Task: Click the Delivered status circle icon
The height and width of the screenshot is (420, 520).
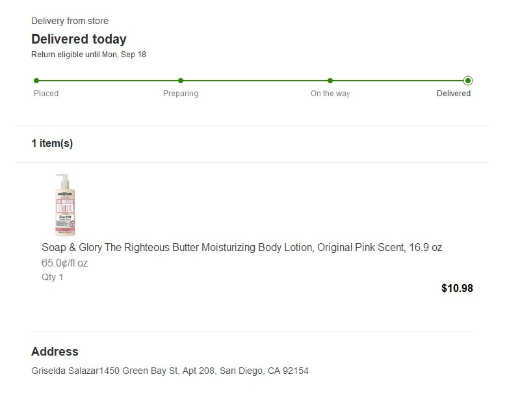Action: (x=468, y=81)
